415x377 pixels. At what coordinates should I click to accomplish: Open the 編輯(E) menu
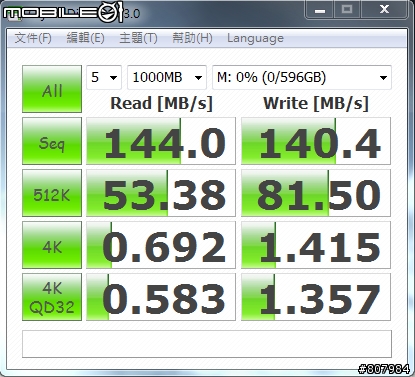coord(85,38)
